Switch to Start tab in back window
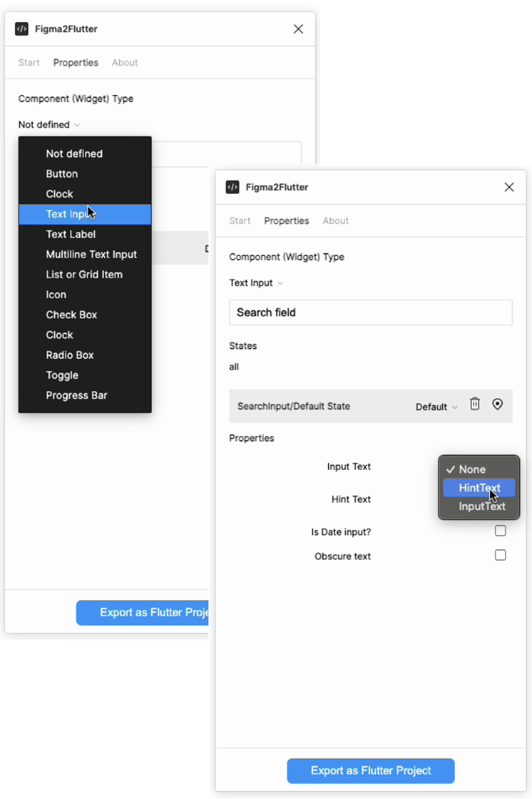The width and height of the screenshot is (532, 799). (29, 63)
